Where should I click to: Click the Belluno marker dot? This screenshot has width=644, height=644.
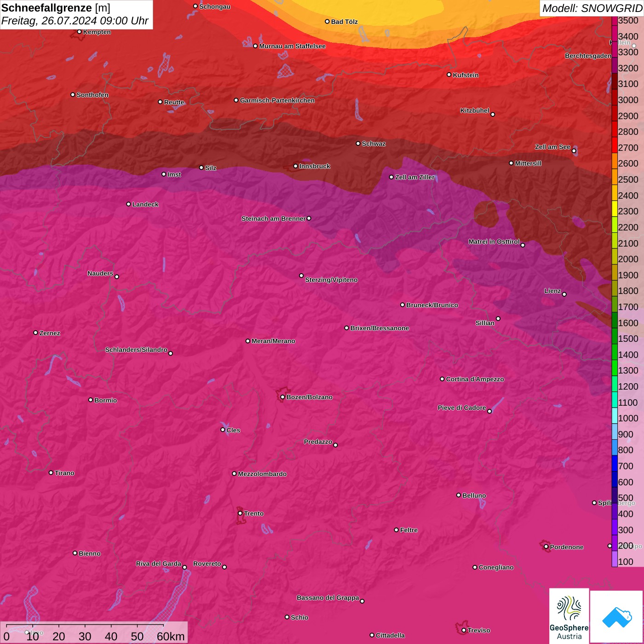[x=458, y=495]
